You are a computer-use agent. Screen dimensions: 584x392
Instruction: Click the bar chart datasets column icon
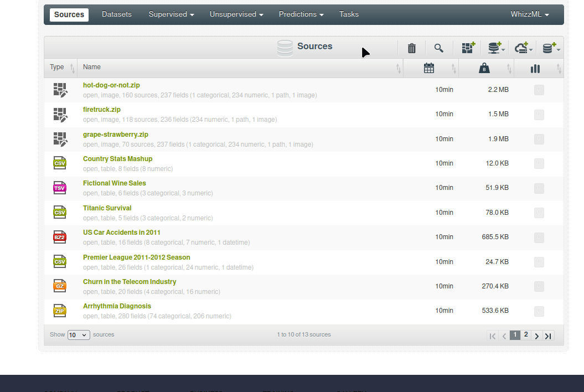pos(535,68)
